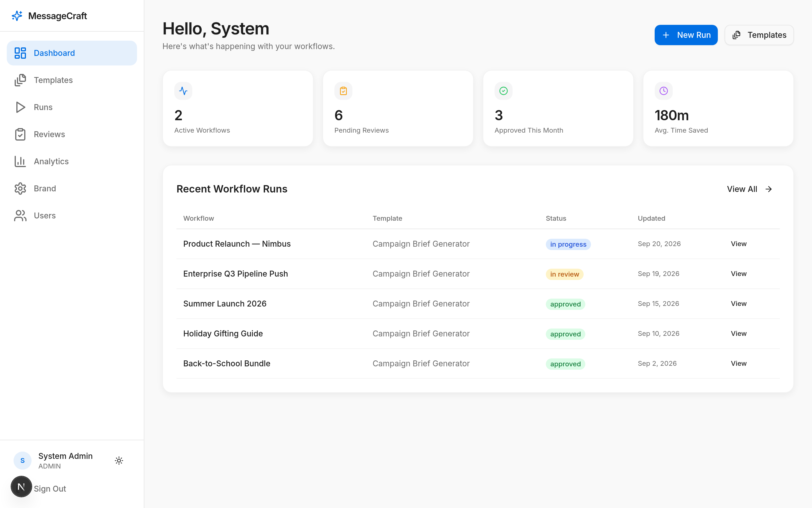Screen dimensions: 812x508
Task: Toggle the light/dark theme sun icon
Action: click(x=119, y=460)
